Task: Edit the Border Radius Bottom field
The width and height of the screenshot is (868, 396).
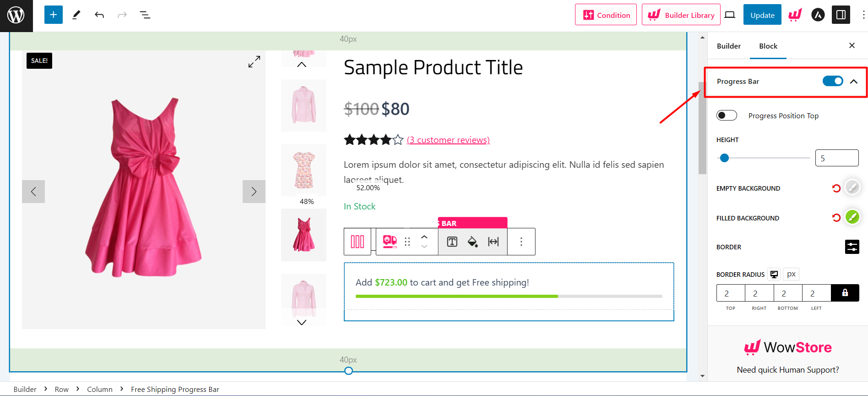Action: (788, 293)
